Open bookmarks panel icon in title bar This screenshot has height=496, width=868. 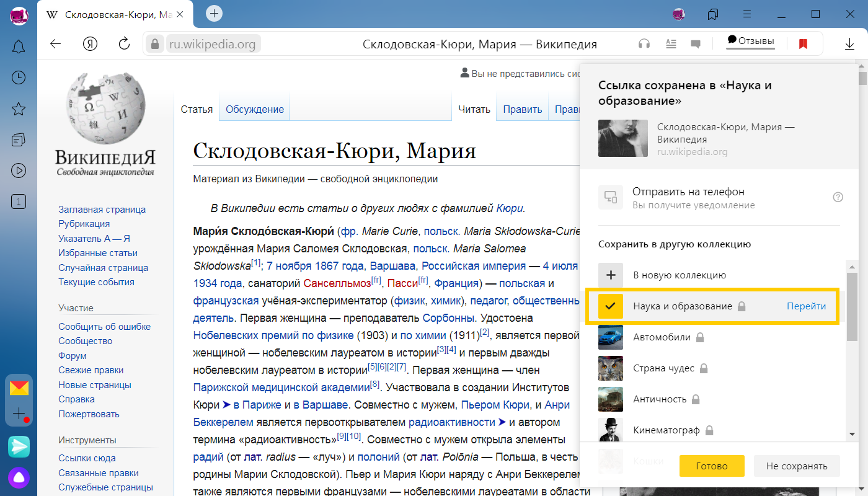click(713, 14)
